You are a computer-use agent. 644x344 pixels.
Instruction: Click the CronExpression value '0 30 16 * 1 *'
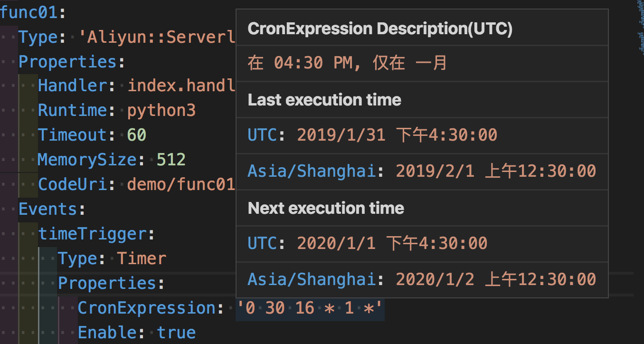310,308
